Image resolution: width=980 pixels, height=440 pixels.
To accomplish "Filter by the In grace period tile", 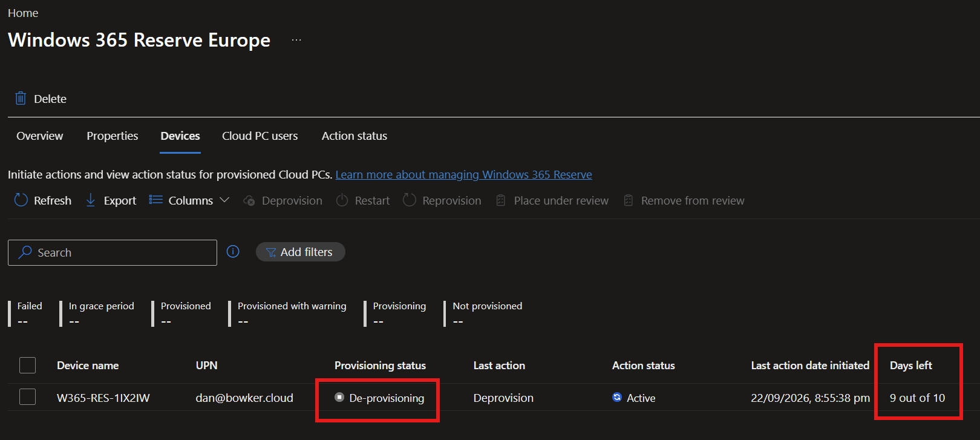I will (97, 313).
